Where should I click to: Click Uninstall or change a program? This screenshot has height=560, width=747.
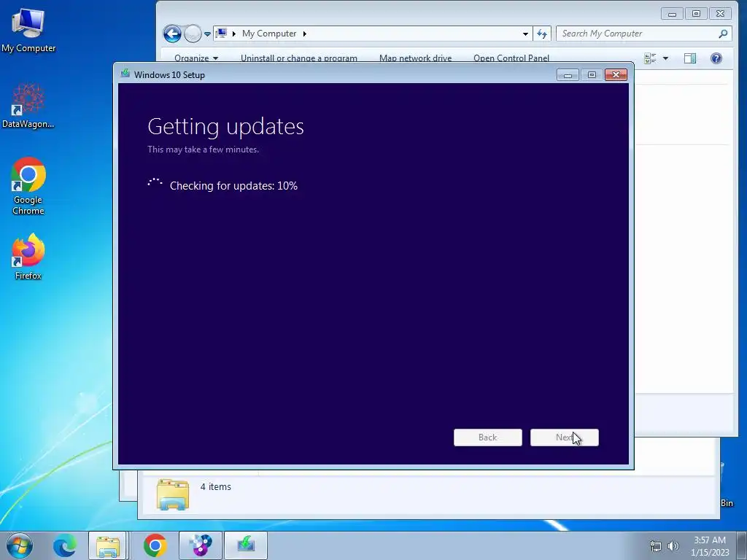(298, 58)
